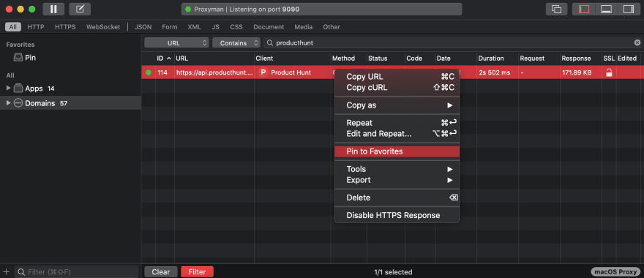Switch to the WebSocket filter tab
644x278 pixels.
click(103, 26)
